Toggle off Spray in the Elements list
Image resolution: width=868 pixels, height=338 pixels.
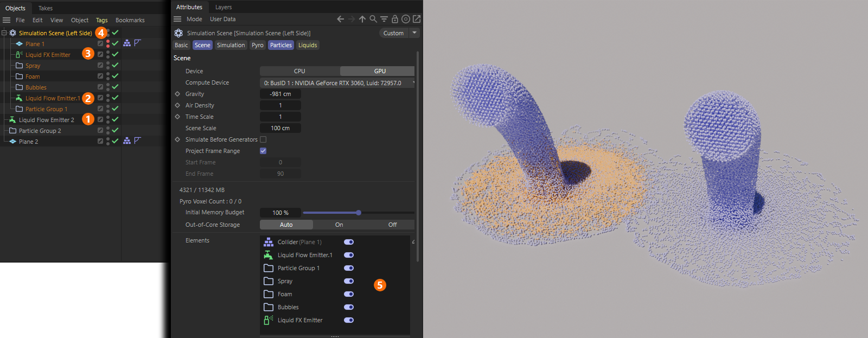point(349,281)
